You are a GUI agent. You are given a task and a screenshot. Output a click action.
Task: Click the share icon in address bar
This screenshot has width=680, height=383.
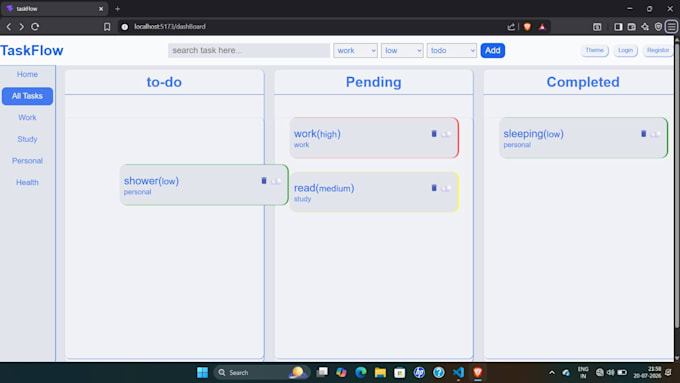(x=511, y=26)
